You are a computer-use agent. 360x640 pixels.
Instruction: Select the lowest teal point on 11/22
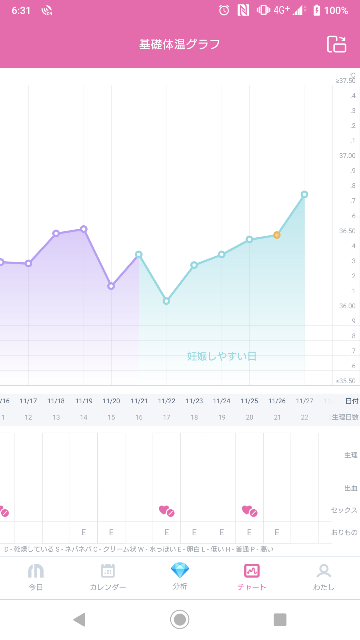pos(167,301)
